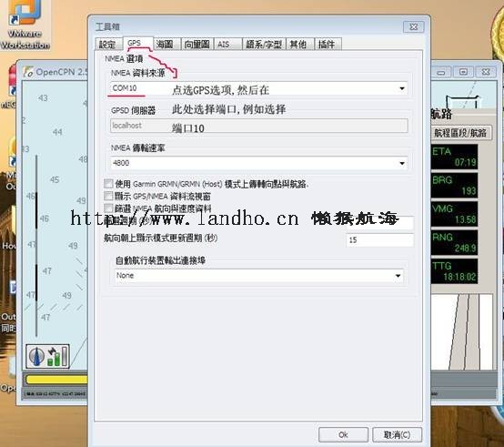
Task: Switch to the 設定 tab
Action: pyautogui.click(x=108, y=44)
